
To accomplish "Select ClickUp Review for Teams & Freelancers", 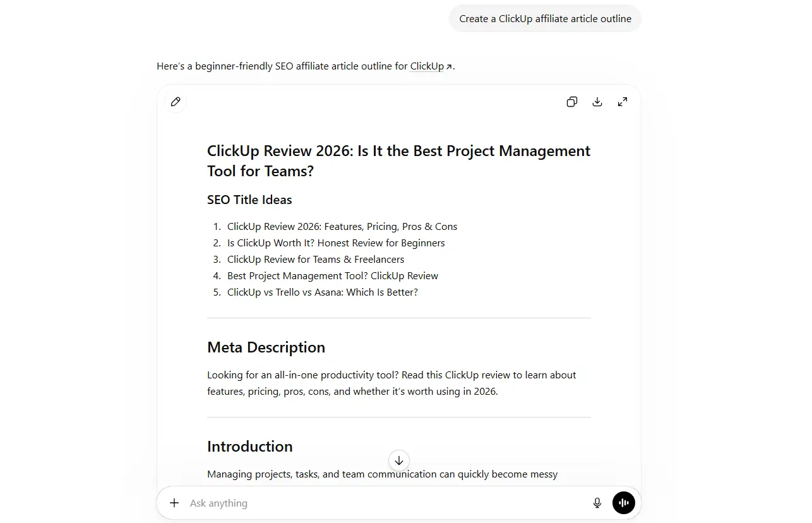I will click(316, 259).
